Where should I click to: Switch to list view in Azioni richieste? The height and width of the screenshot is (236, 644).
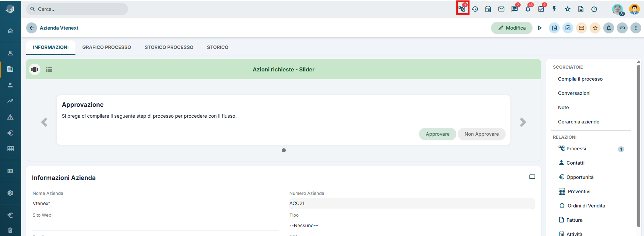[49, 69]
